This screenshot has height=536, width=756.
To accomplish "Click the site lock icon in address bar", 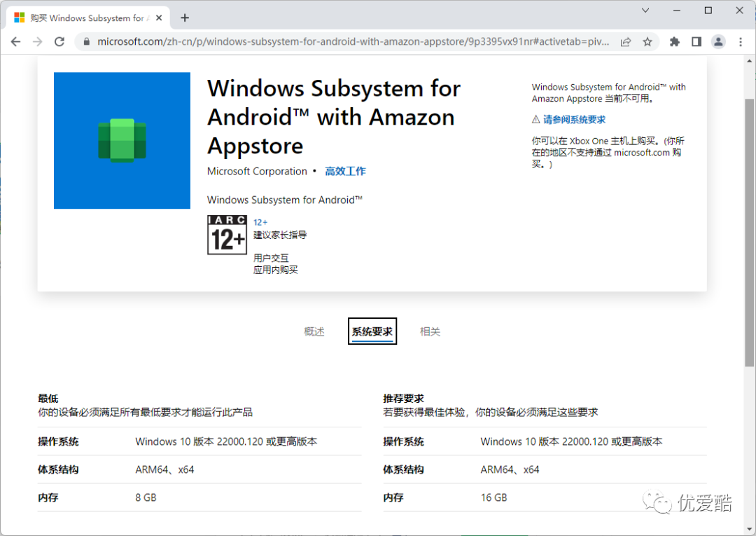I will pyautogui.click(x=87, y=42).
